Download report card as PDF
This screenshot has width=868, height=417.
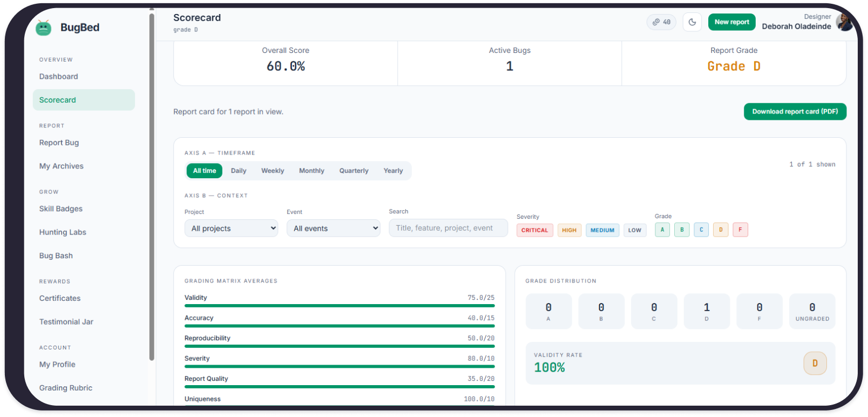[x=795, y=112]
